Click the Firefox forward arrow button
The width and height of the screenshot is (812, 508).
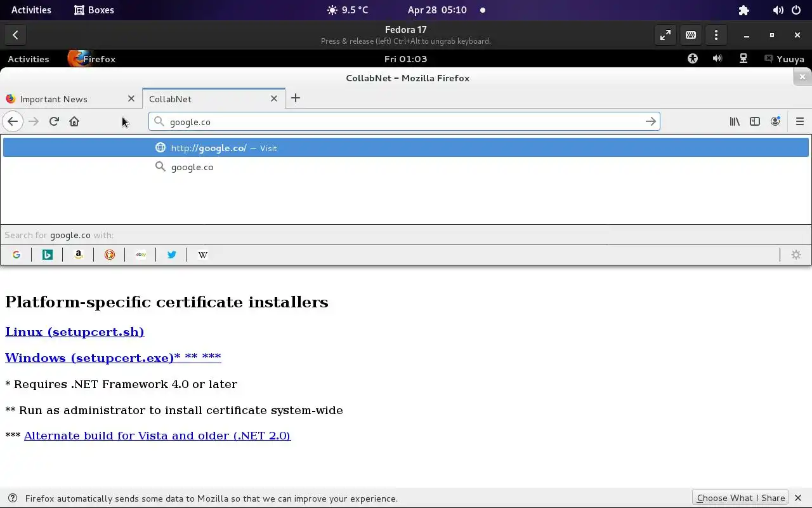click(34, 121)
